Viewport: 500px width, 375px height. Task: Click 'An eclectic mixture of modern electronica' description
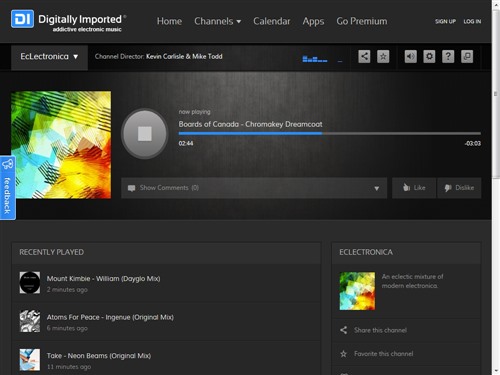[412, 281]
